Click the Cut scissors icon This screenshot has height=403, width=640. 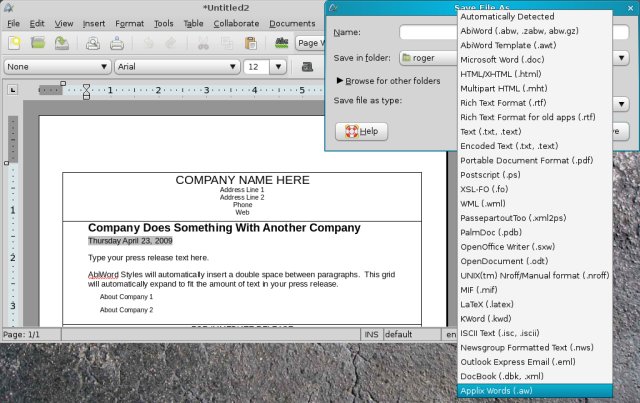tap(203, 43)
